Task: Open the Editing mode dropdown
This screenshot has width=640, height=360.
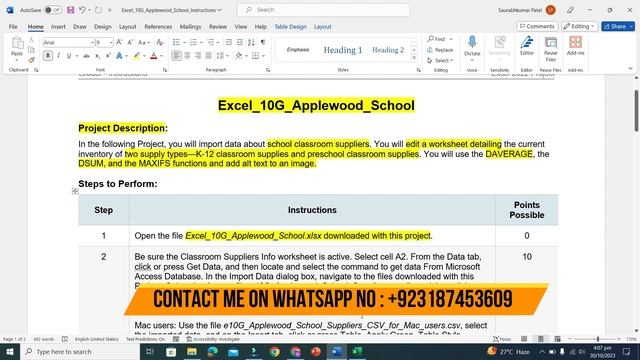Action: [579, 26]
